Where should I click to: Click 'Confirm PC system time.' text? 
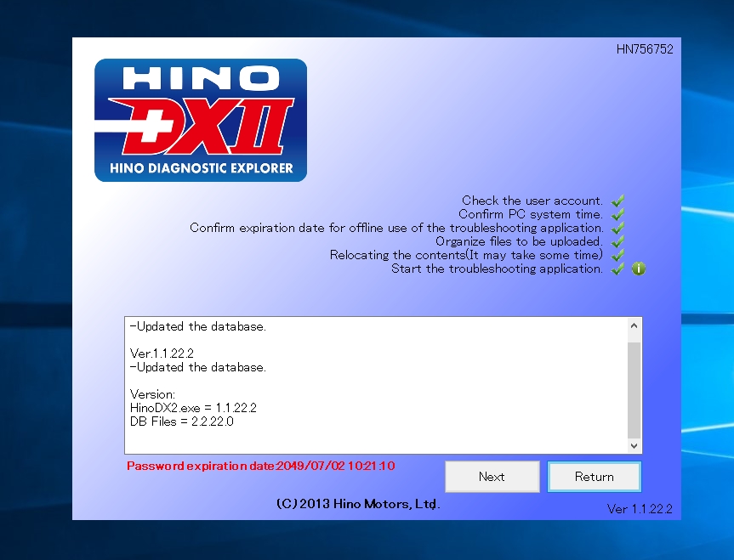point(531,214)
